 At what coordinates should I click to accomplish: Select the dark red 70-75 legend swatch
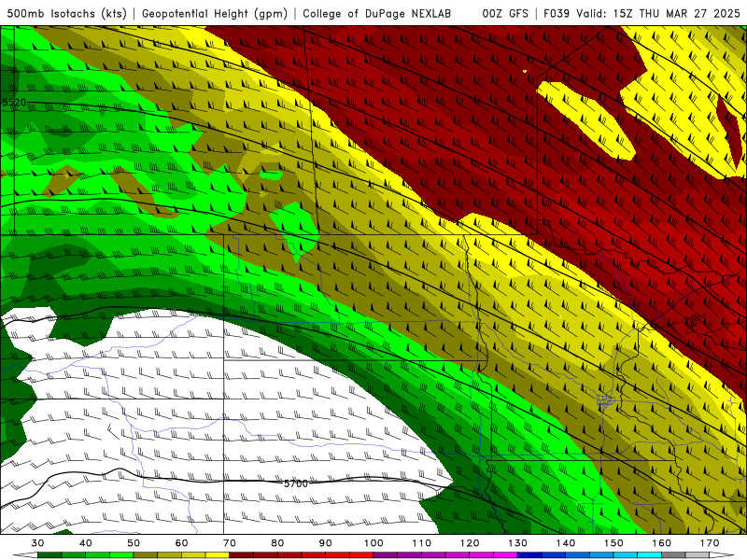(x=242, y=555)
